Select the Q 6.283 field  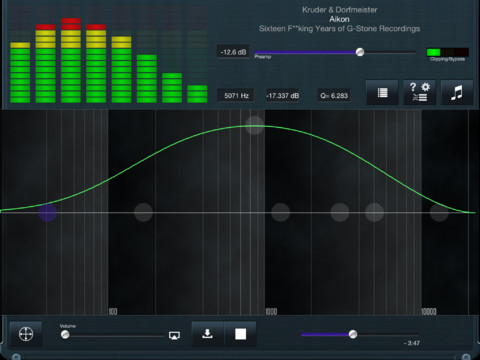pyautogui.click(x=334, y=96)
